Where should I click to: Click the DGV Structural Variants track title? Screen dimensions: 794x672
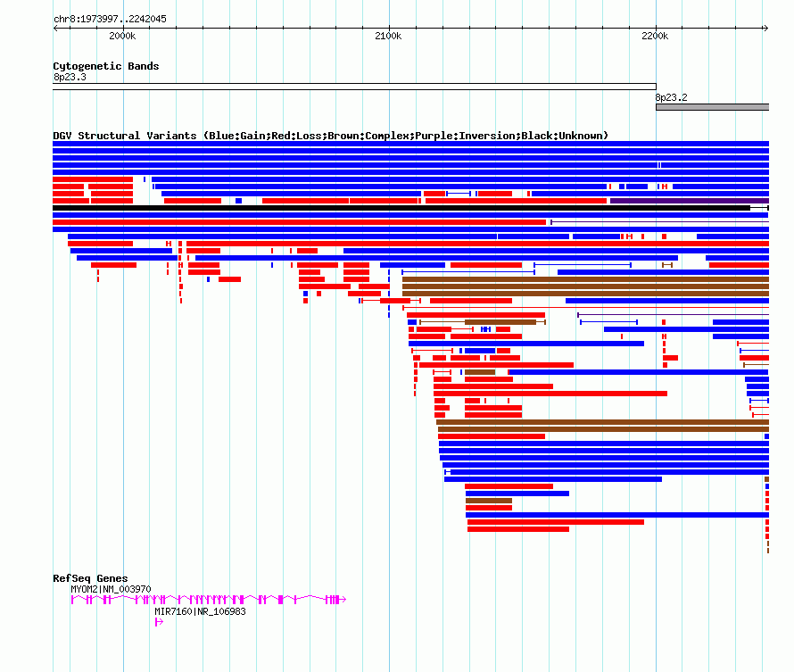[331, 136]
